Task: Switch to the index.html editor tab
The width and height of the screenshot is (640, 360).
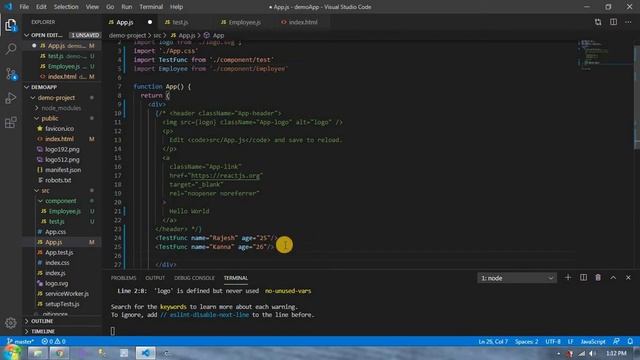Action: tap(302, 22)
